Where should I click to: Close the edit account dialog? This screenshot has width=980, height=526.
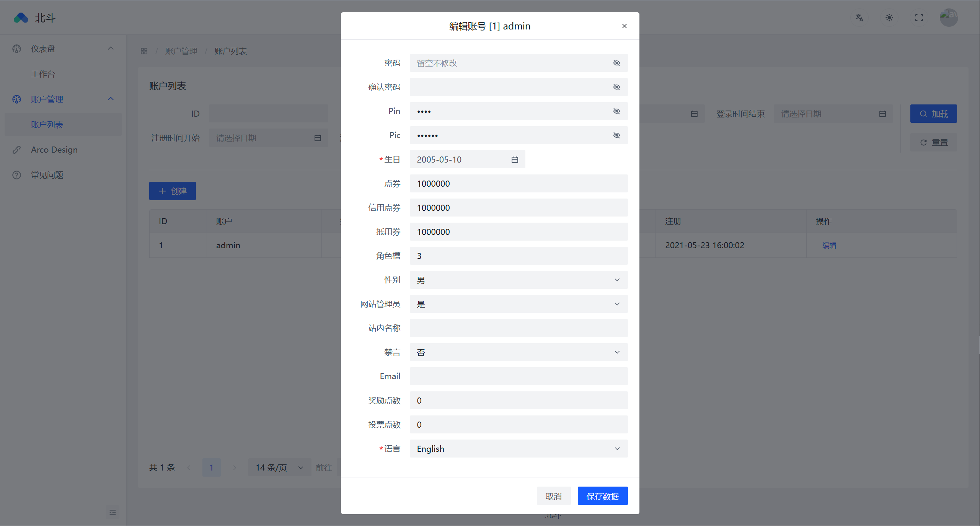tap(624, 26)
